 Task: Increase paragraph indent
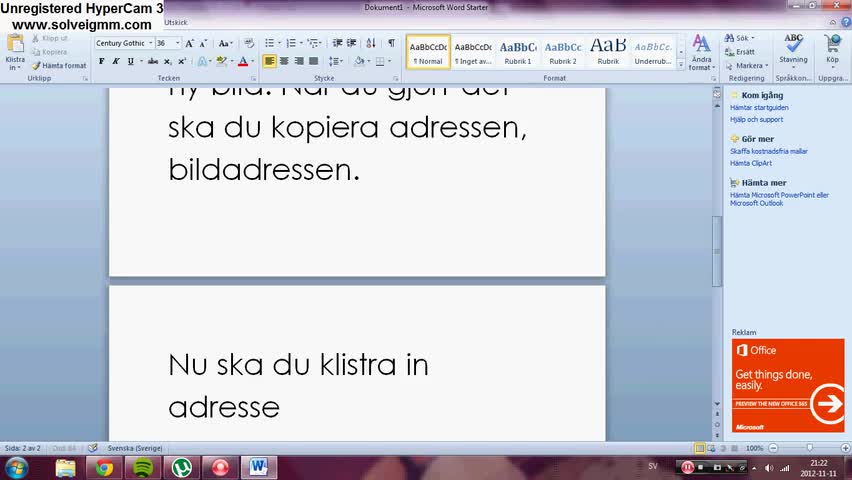point(352,43)
